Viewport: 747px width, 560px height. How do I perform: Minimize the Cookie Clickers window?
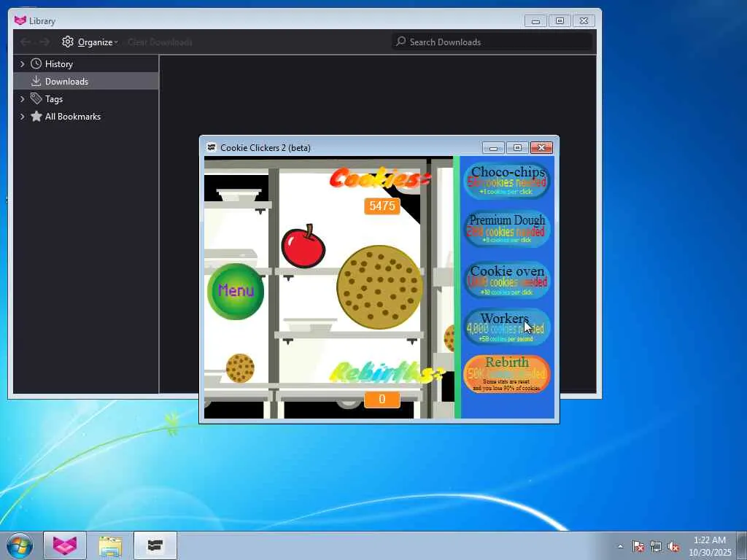494,148
